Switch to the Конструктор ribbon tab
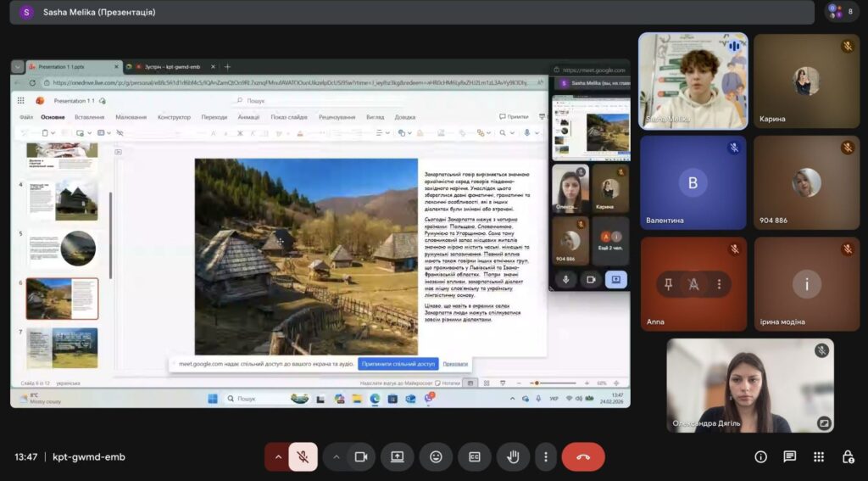The width and height of the screenshot is (868, 481). 174,117
